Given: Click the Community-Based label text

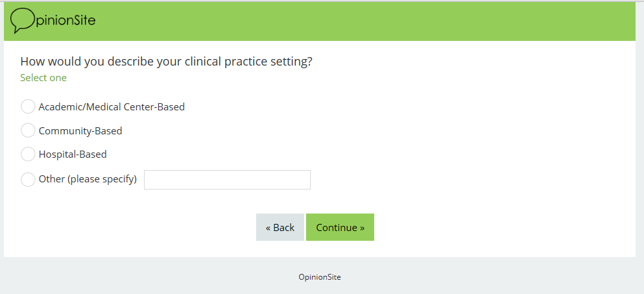Looking at the screenshot, I should tap(80, 131).
